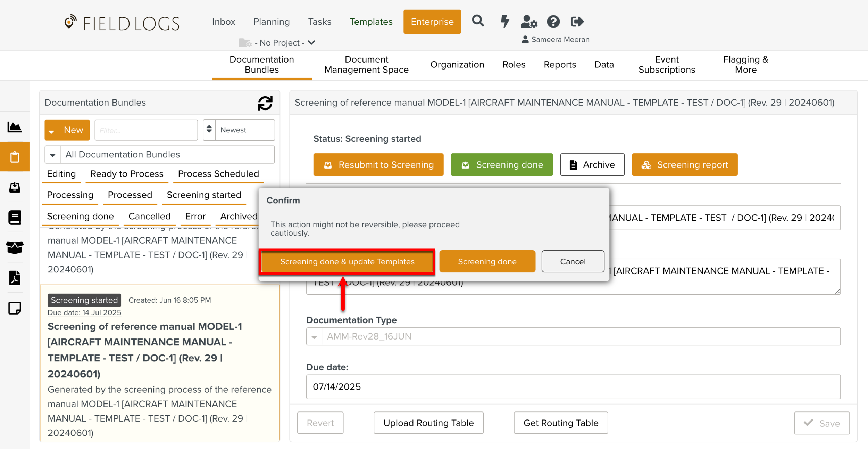Click the search magnifier icon

pos(478,21)
